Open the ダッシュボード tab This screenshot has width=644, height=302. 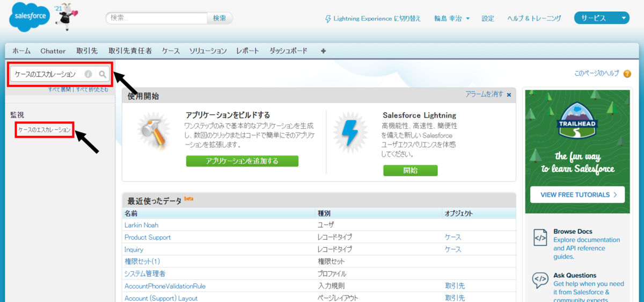[289, 51]
